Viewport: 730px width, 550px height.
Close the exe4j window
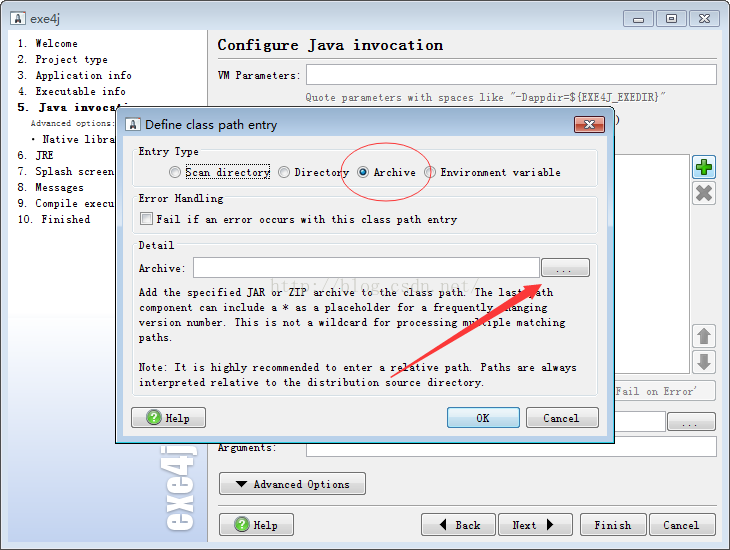pyautogui.click(x=704, y=19)
